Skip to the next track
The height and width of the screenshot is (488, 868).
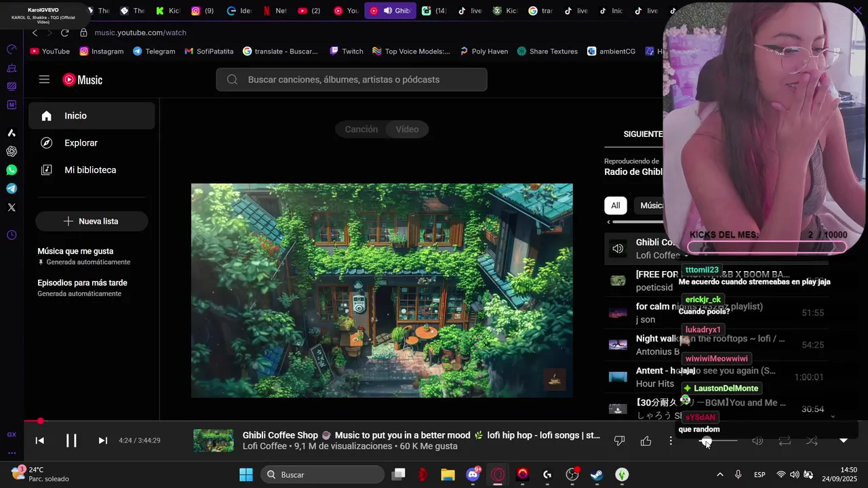coord(103,441)
